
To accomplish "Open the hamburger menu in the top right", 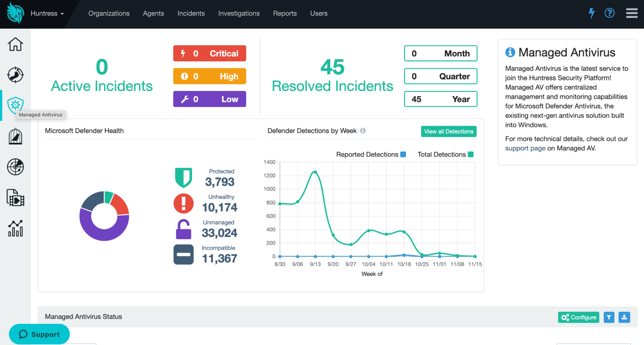I will point(632,13).
